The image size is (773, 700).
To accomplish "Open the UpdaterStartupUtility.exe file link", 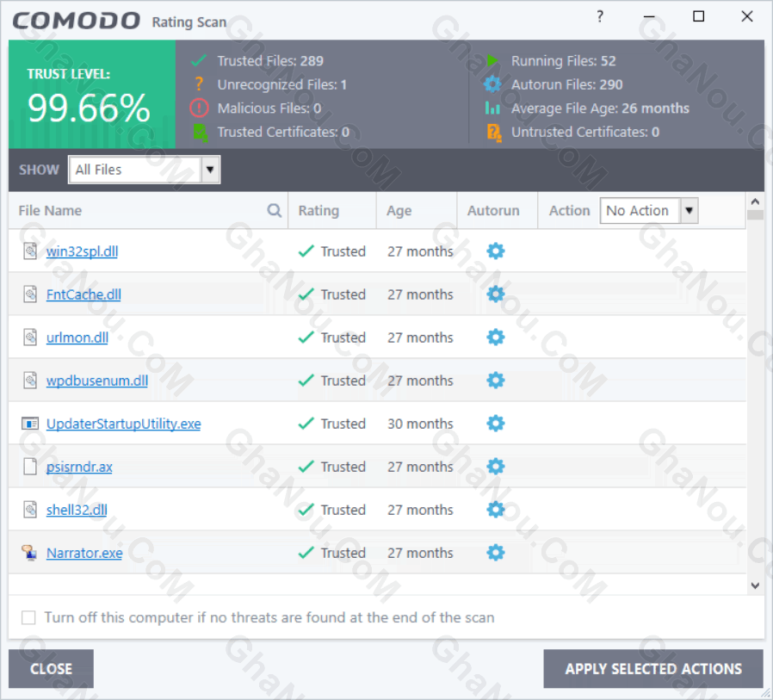I will click(123, 424).
